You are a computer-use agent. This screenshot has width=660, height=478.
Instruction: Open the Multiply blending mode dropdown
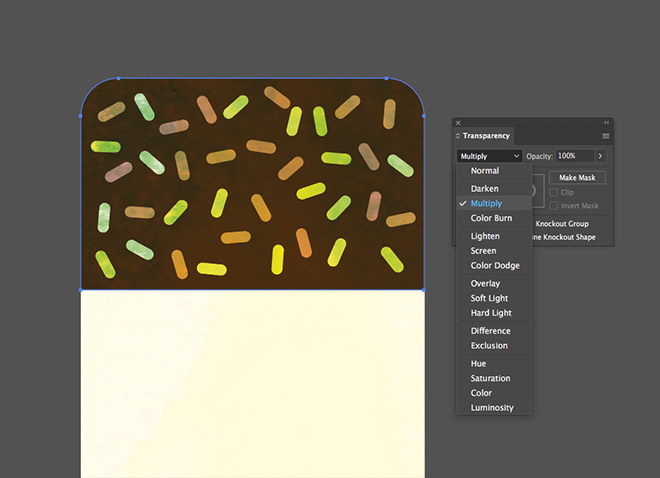coord(489,156)
